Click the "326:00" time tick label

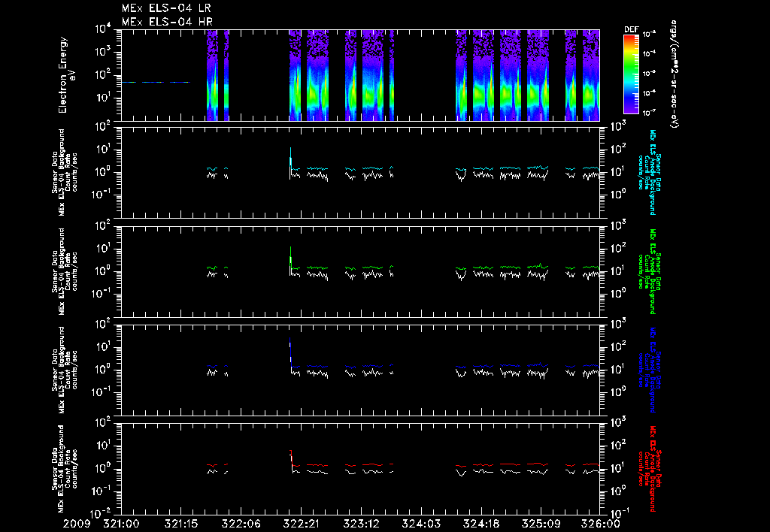[600, 524]
